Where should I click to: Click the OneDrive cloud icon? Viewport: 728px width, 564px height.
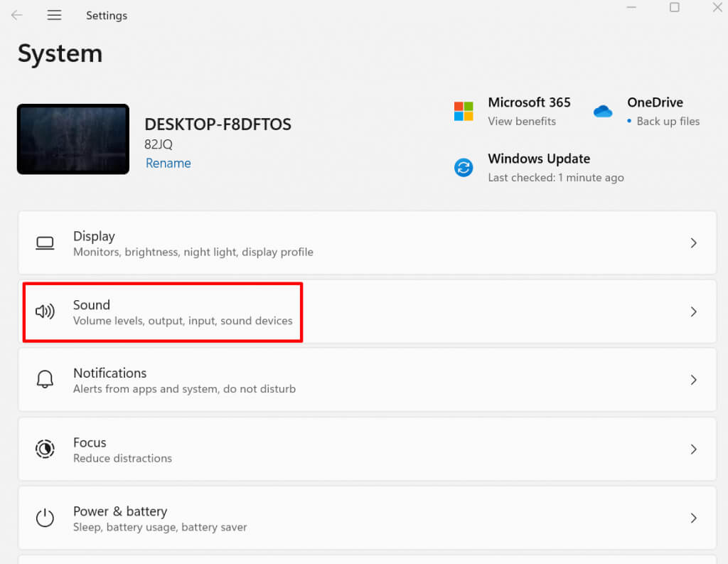tap(603, 111)
